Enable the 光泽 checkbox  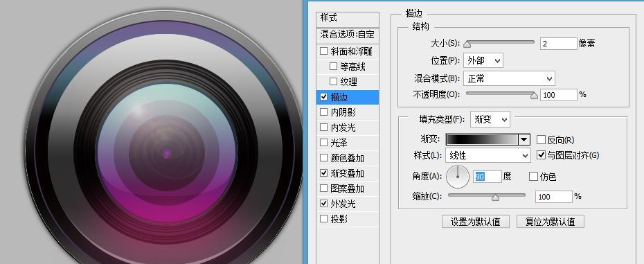[323, 143]
